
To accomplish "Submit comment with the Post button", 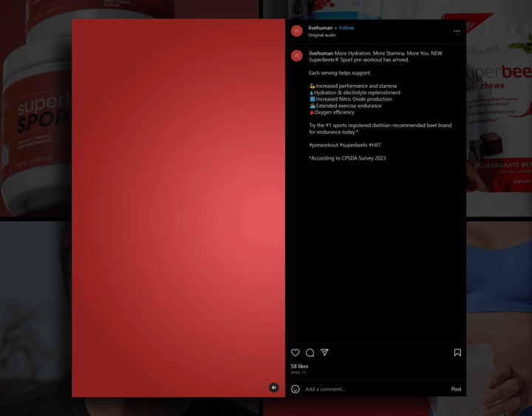I will coord(456,389).
